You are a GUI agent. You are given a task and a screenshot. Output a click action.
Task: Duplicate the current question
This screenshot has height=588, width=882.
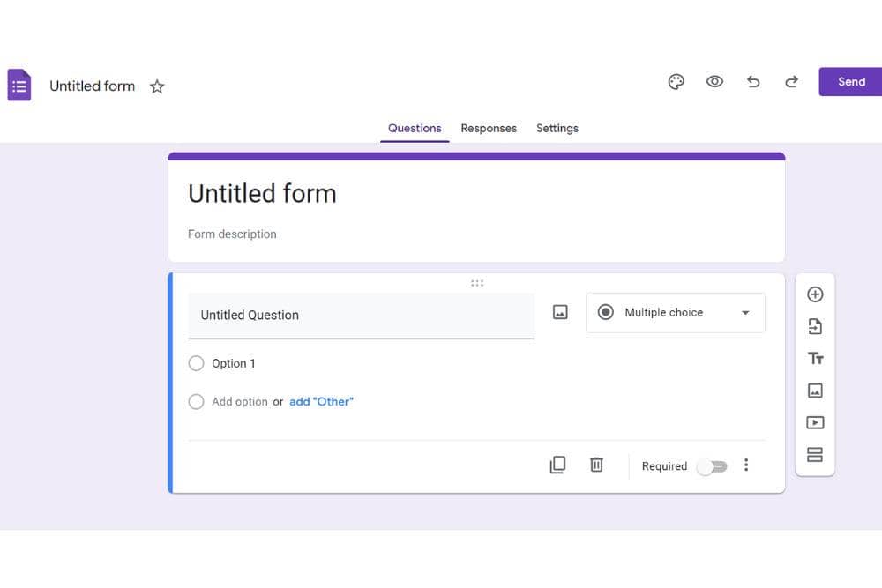557,465
